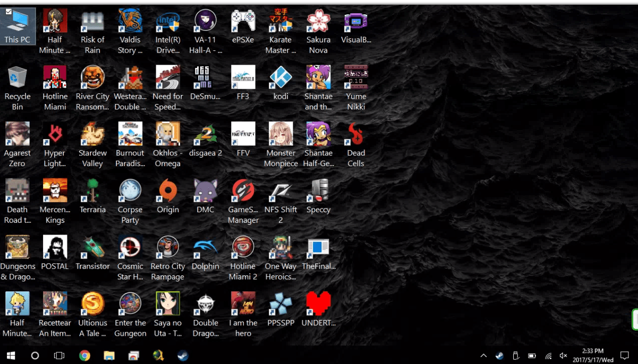Launch Cosmic Star Heroine shortcut
Screen dimensions: 638x364
point(130,247)
